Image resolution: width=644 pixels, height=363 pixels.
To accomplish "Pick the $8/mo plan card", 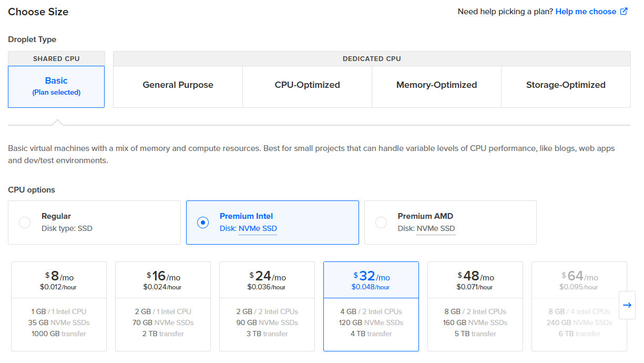I will (x=59, y=306).
